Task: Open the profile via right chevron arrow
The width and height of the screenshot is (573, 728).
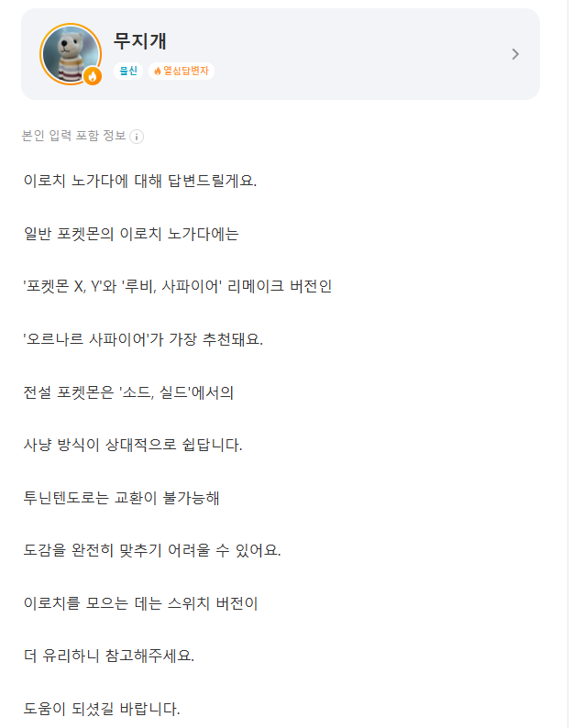Action: click(515, 54)
